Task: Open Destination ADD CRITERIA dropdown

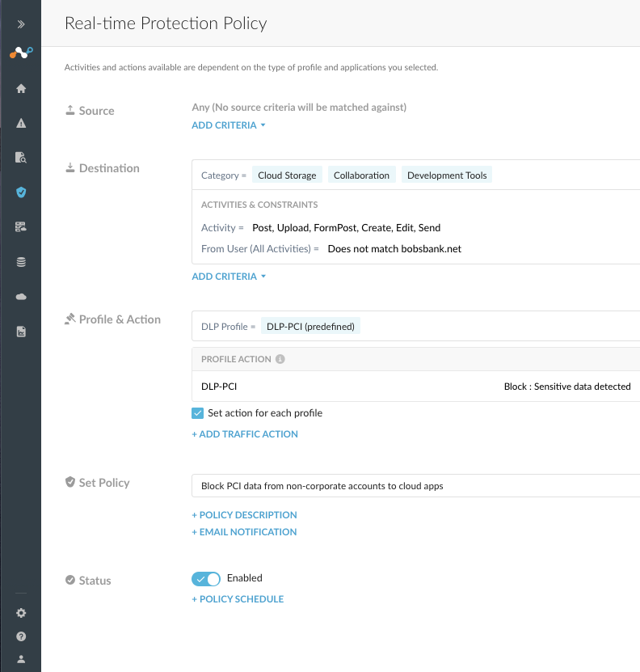Action: tap(229, 277)
